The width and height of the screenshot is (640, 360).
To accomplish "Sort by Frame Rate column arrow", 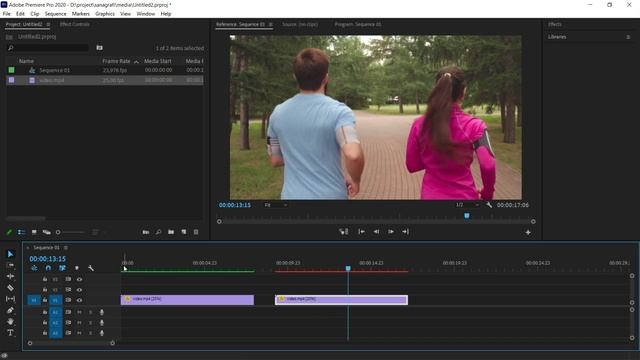I will (x=136, y=62).
